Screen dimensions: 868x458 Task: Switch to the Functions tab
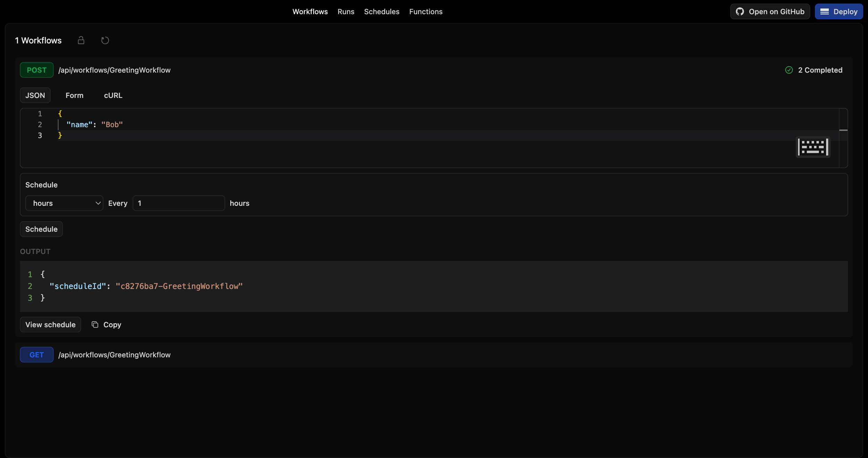[426, 11]
